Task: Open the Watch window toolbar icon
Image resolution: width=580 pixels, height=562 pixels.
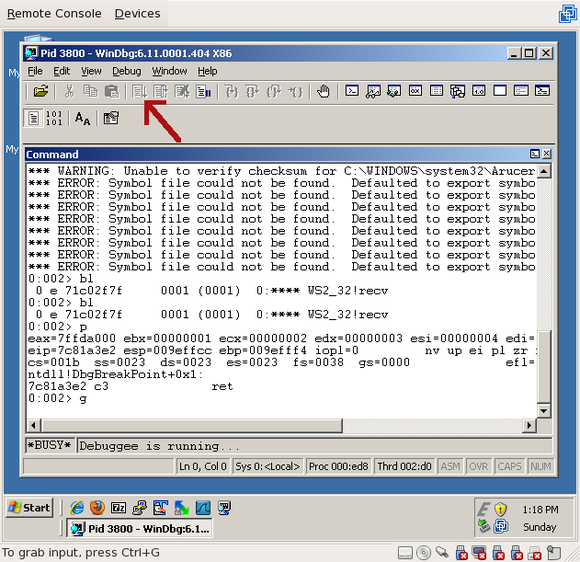Action: click(373, 91)
